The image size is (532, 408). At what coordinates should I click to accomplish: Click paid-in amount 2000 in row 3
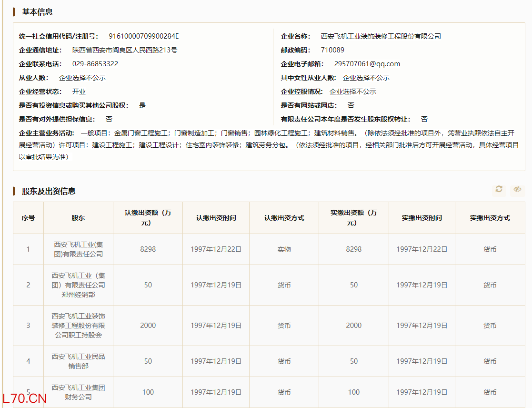(353, 326)
